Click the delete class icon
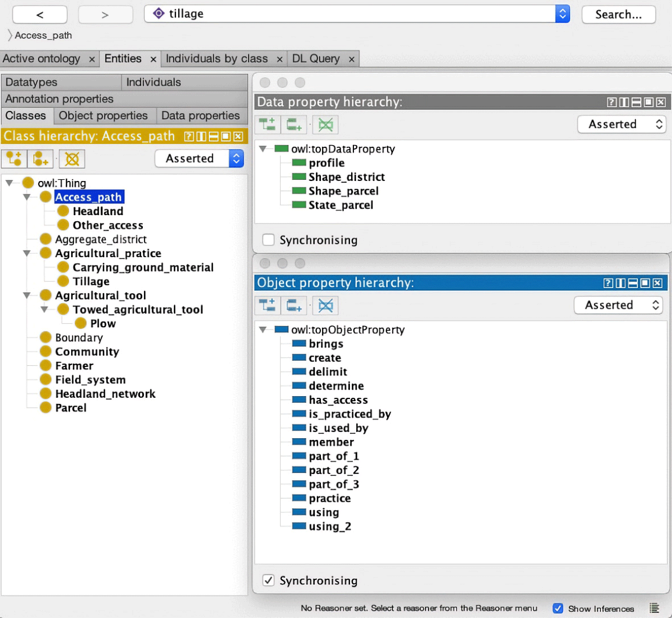The height and width of the screenshot is (618, 672). coord(72,159)
